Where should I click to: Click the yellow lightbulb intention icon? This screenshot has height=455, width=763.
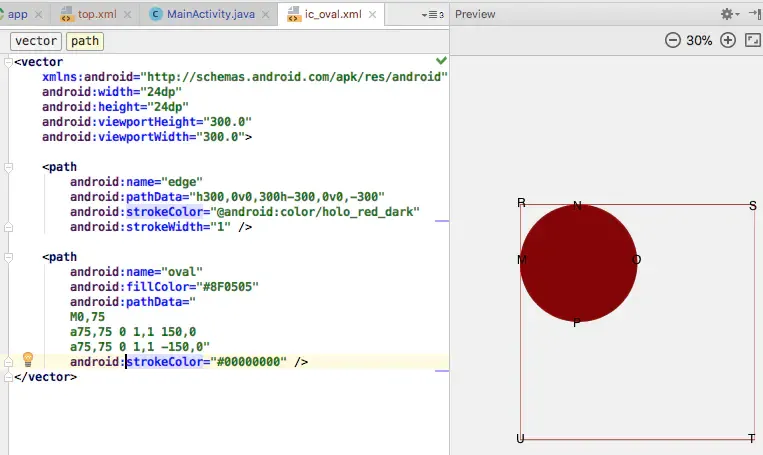click(x=28, y=360)
